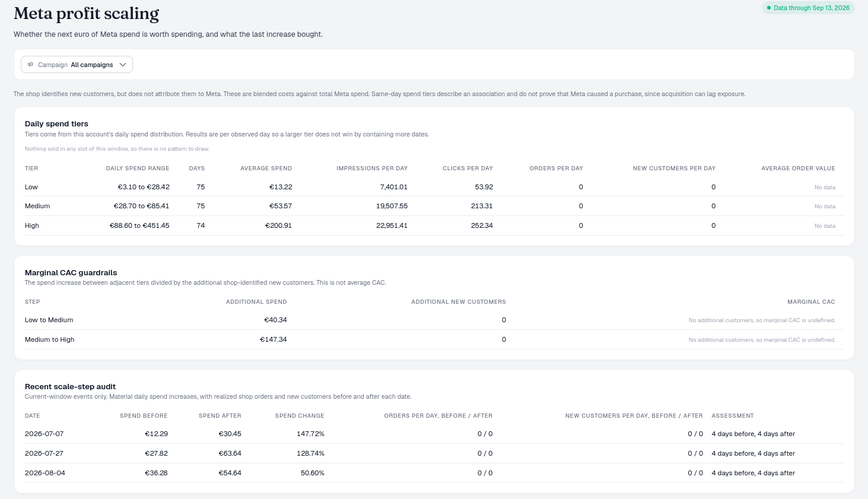Click the clicks per day value '53.92'

coord(484,187)
